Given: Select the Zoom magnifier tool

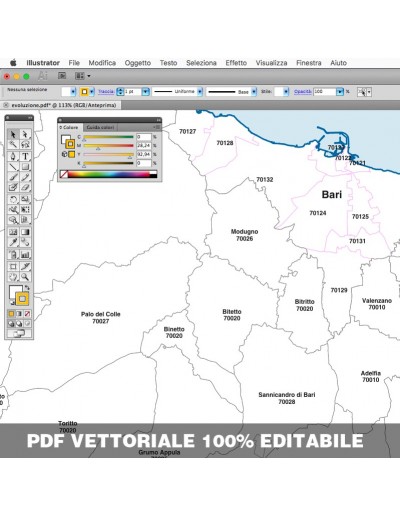Looking at the screenshot, I should 25,277.
